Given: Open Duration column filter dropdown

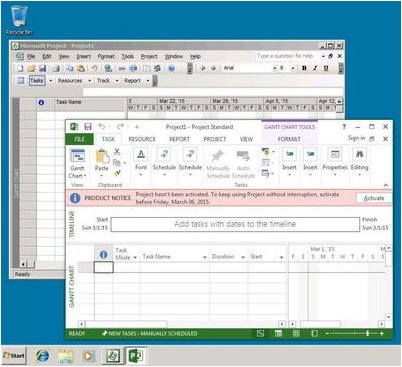Looking at the screenshot, I should point(243,257).
